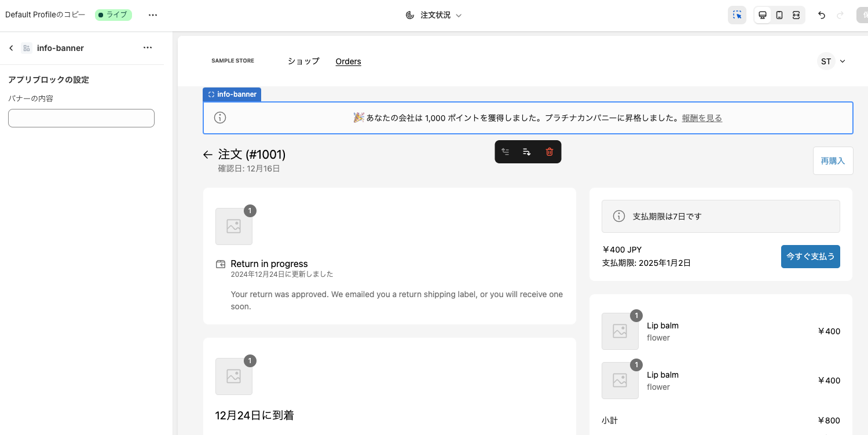868x435 pixels.
Task: Click the Default Profileのコピー title
Action: pyautogui.click(x=45, y=15)
